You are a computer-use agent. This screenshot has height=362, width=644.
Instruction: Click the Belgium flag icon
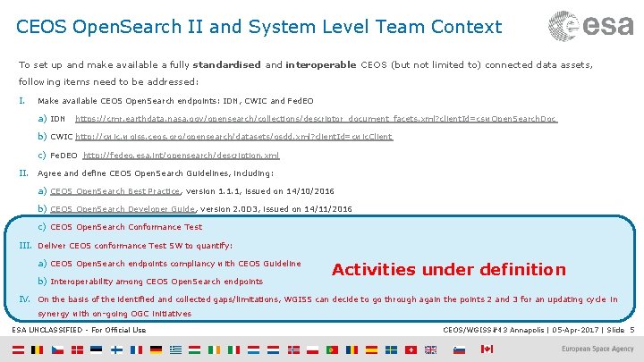click(x=38, y=349)
